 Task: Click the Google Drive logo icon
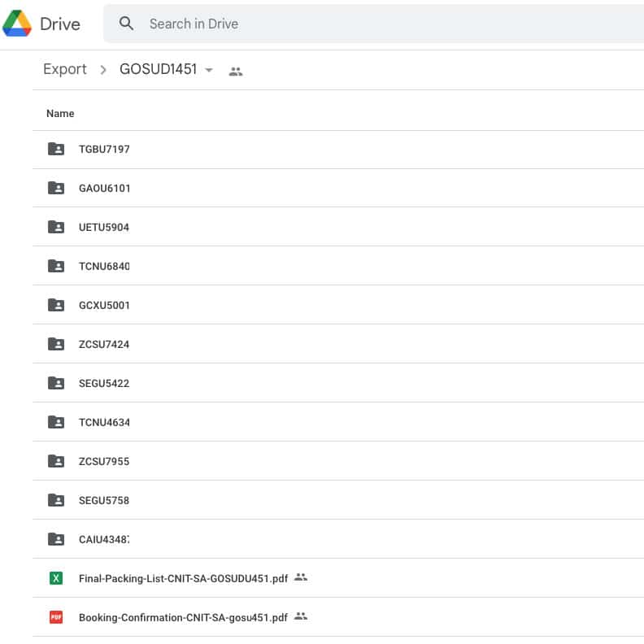pyautogui.click(x=17, y=24)
